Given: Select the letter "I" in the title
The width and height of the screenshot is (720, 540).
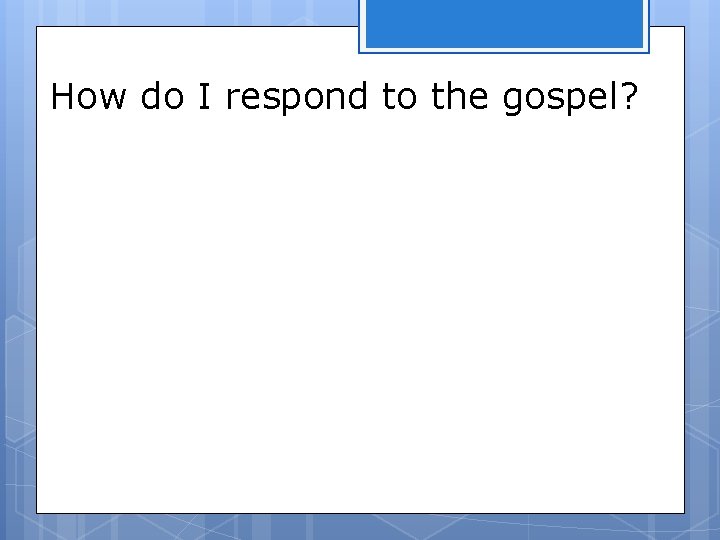Looking at the screenshot, I should click(204, 97).
